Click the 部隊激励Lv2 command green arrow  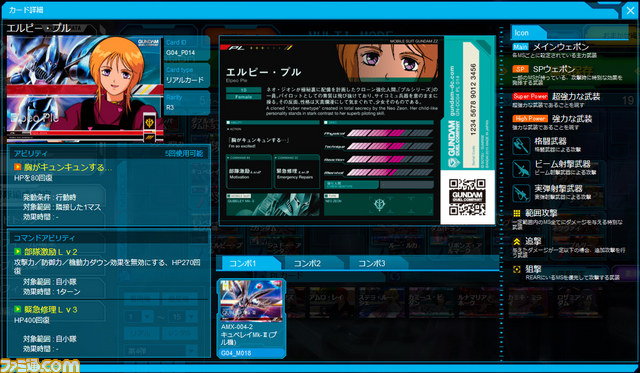(x=18, y=251)
